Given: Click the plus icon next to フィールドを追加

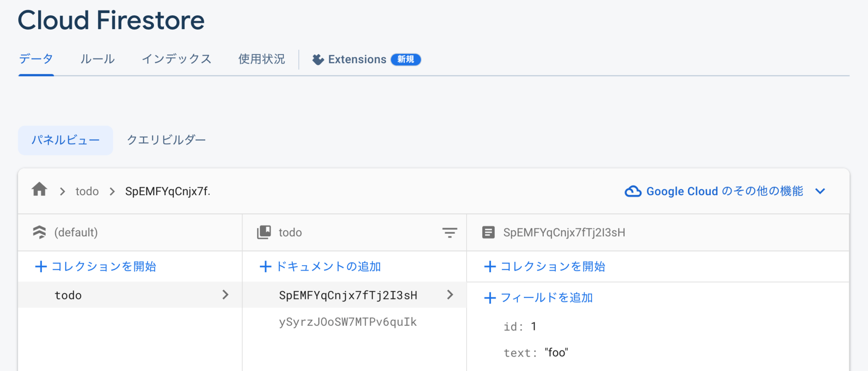Looking at the screenshot, I should coord(490,297).
